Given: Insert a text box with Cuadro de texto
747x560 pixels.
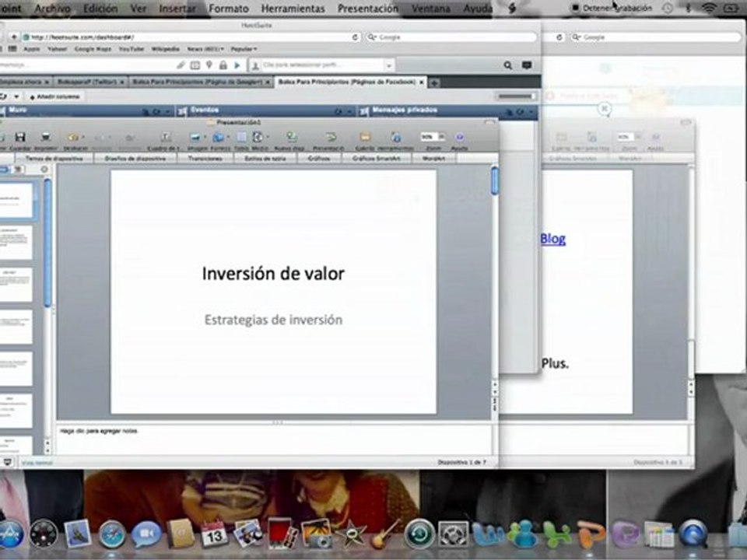Looking at the screenshot, I should (165, 137).
